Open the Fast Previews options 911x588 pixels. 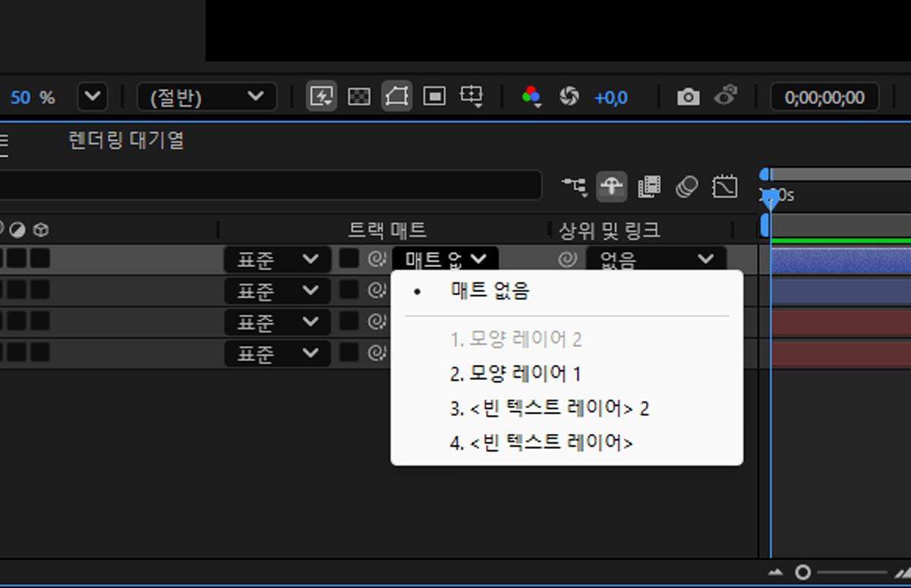point(320,96)
